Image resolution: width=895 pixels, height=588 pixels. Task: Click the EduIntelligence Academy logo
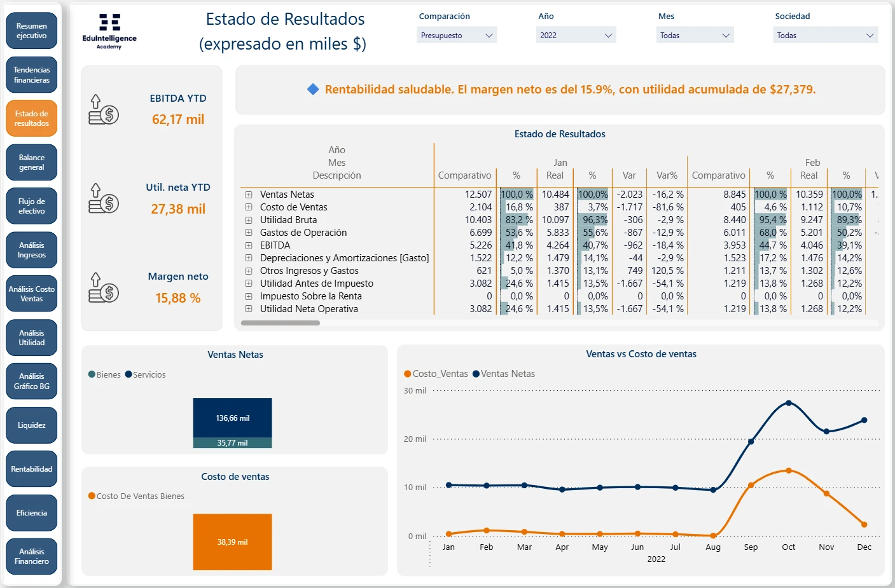point(109,31)
